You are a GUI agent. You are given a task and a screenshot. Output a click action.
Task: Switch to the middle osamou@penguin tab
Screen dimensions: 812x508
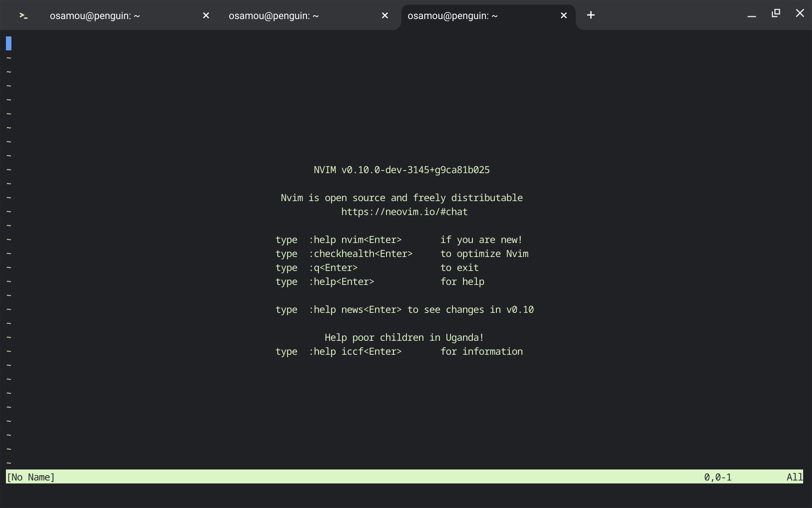[274, 16]
